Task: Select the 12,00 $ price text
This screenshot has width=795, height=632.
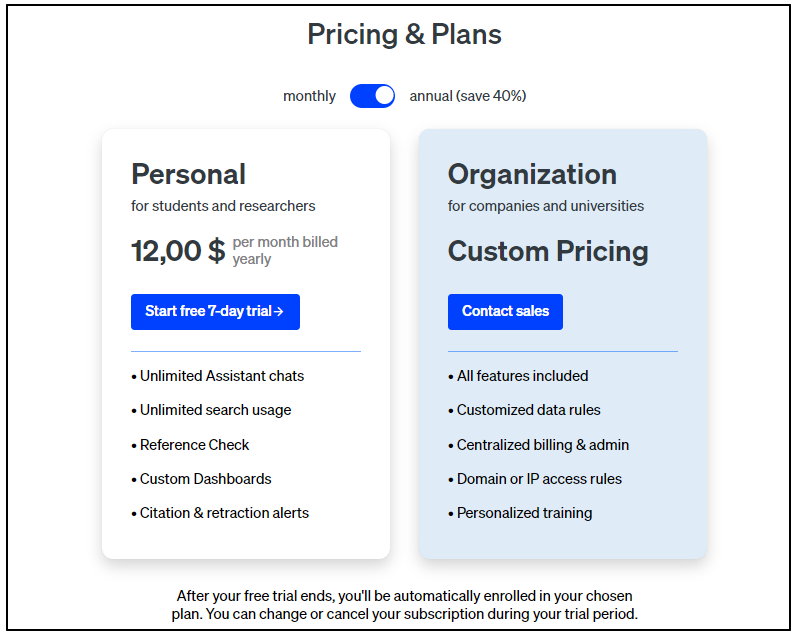Action: (x=178, y=250)
